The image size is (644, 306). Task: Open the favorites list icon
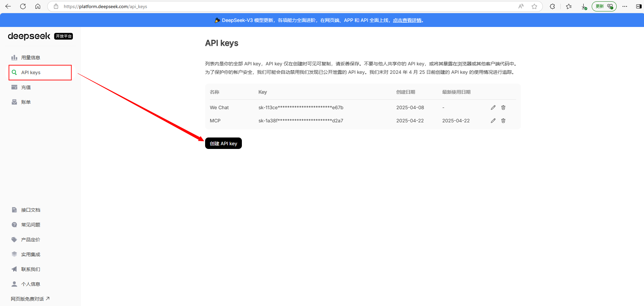tap(568, 6)
